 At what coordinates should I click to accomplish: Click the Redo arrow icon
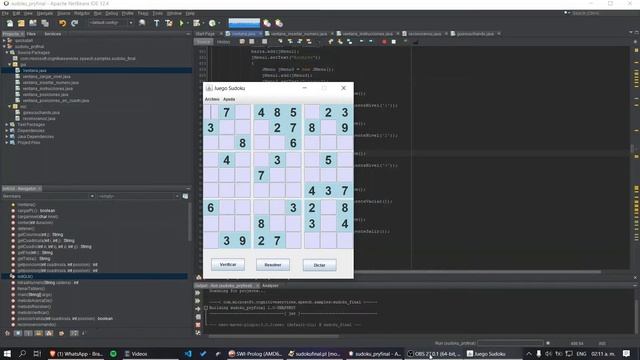pos(74,24)
